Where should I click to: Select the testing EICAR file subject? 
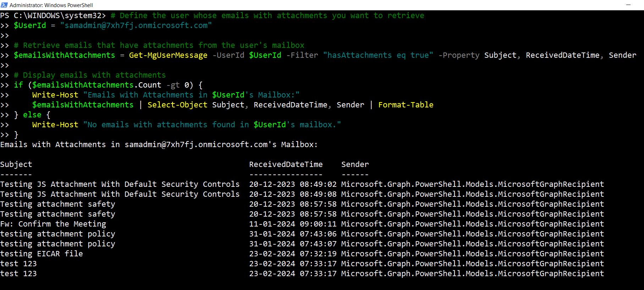[x=42, y=254]
